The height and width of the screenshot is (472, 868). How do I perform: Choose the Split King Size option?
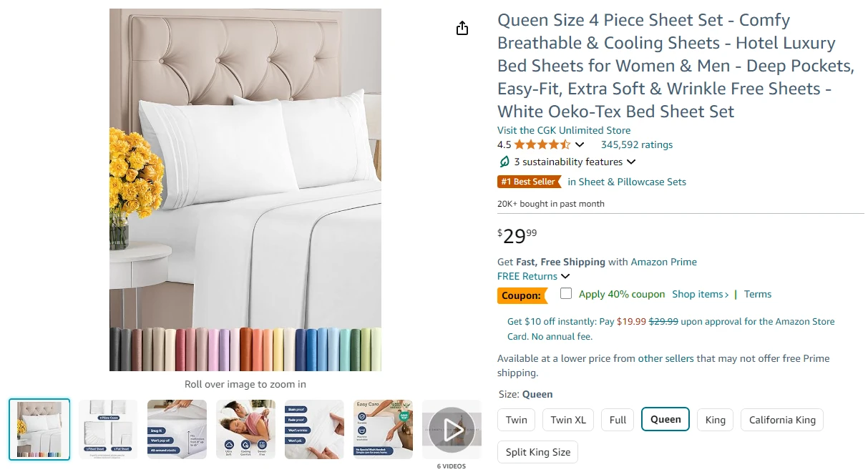[537, 452]
